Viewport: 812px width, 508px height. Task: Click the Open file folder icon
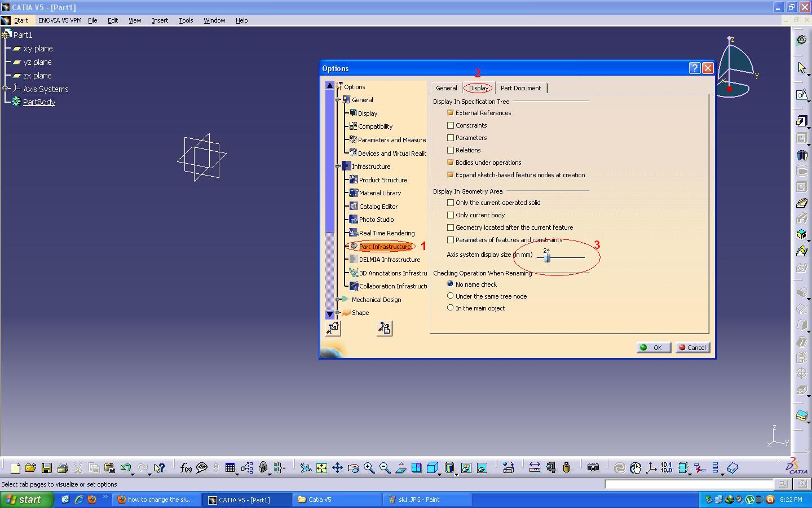(30, 467)
